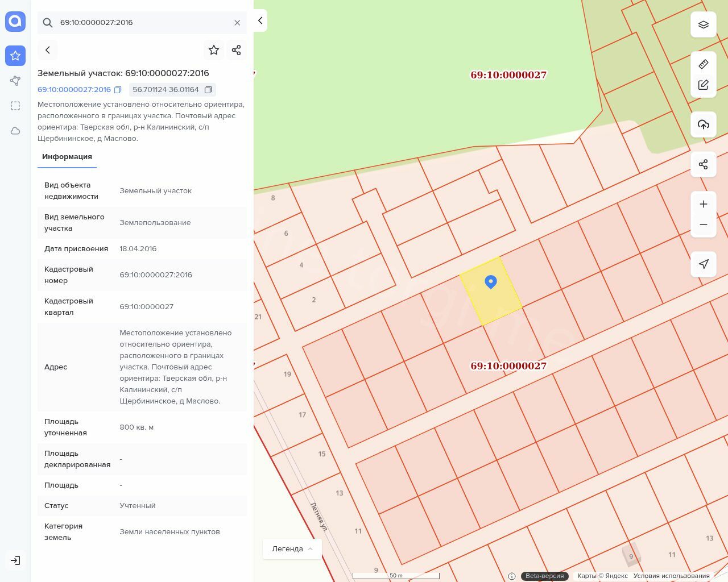Select the ruler measurement tool

[x=703, y=64]
